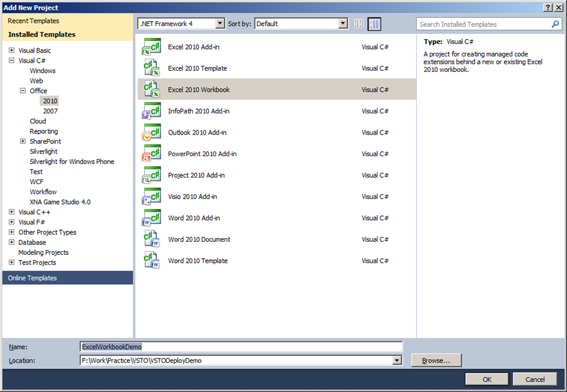567x392 pixels.
Task: Open the Recent Templates section
Action: coord(68,21)
